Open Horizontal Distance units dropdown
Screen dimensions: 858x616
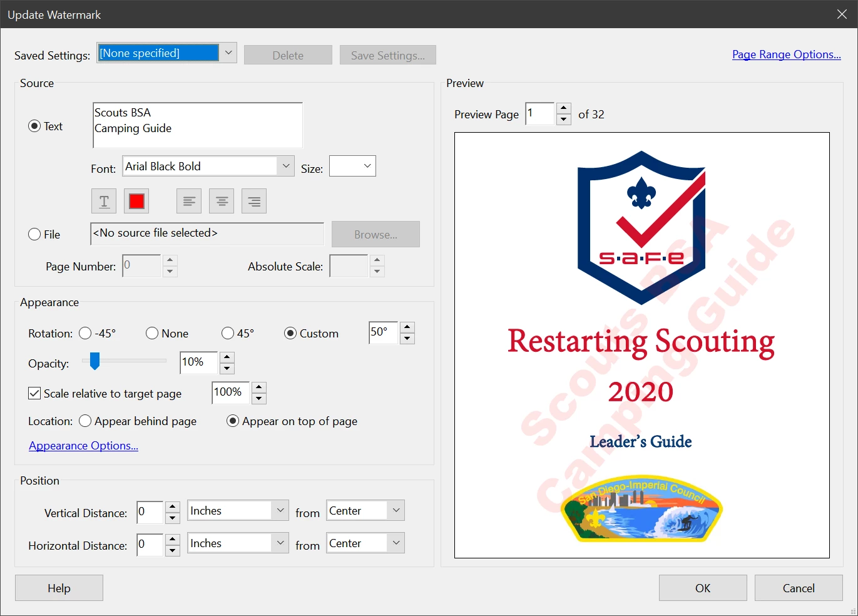[x=238, y=543]
